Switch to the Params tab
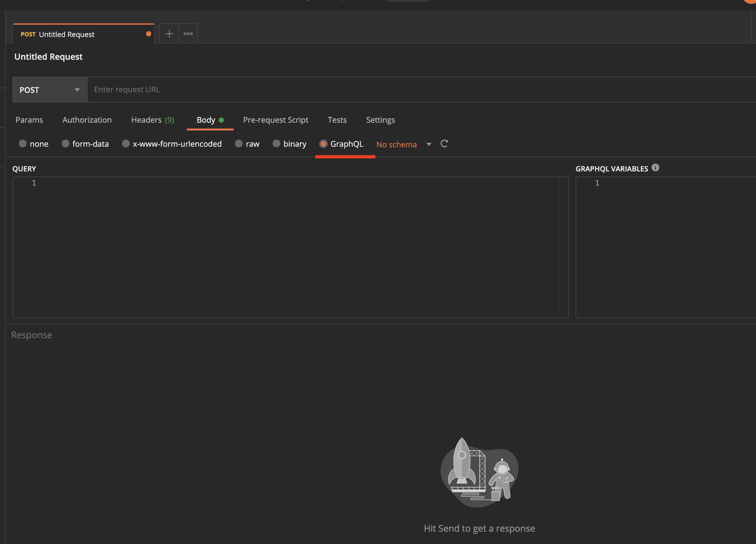This screenshot has width=756, height=544. tap(29, 120)
